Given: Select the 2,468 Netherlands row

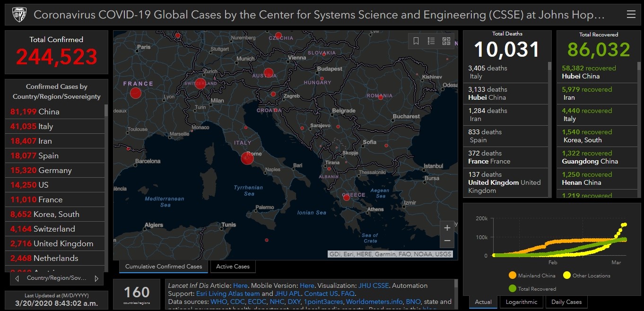Looking at the screenshot, I should (55, 258).
